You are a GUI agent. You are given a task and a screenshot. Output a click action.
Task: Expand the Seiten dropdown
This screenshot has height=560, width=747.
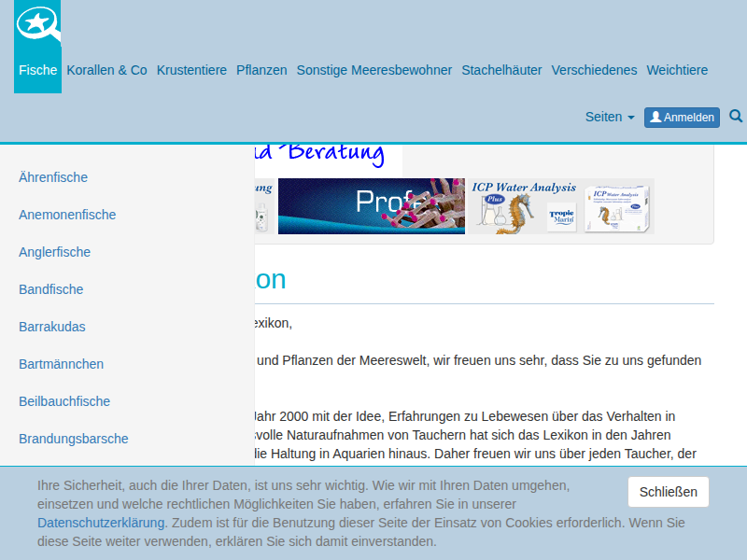[610, 117]
